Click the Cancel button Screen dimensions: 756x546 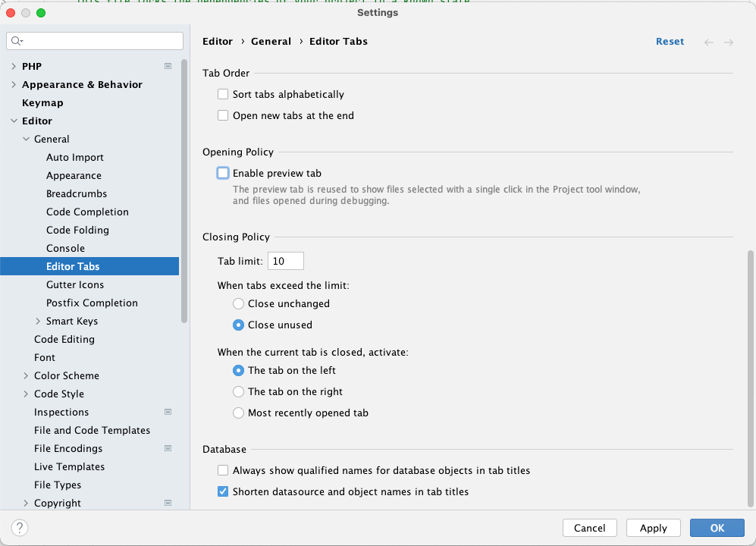click(590, 528)
